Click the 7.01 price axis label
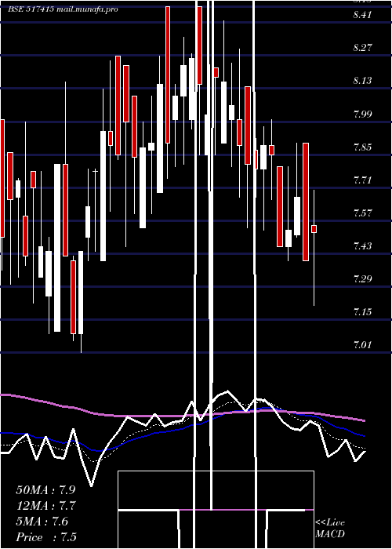This screenshot has height=549, width=392. pos(362,345)
